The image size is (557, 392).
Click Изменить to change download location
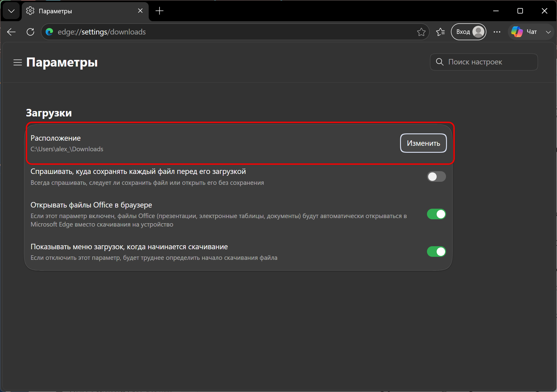(423, 143)
